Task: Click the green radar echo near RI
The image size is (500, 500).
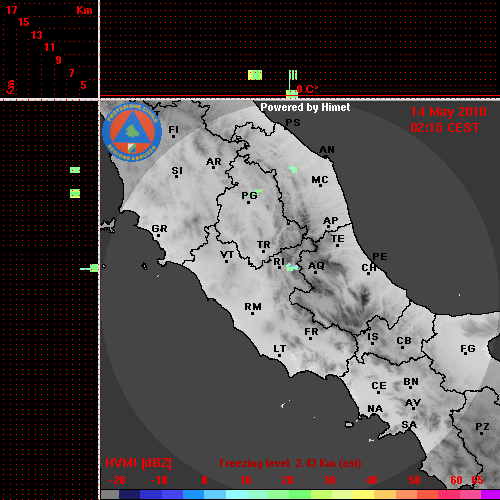Action: (292, 267)
